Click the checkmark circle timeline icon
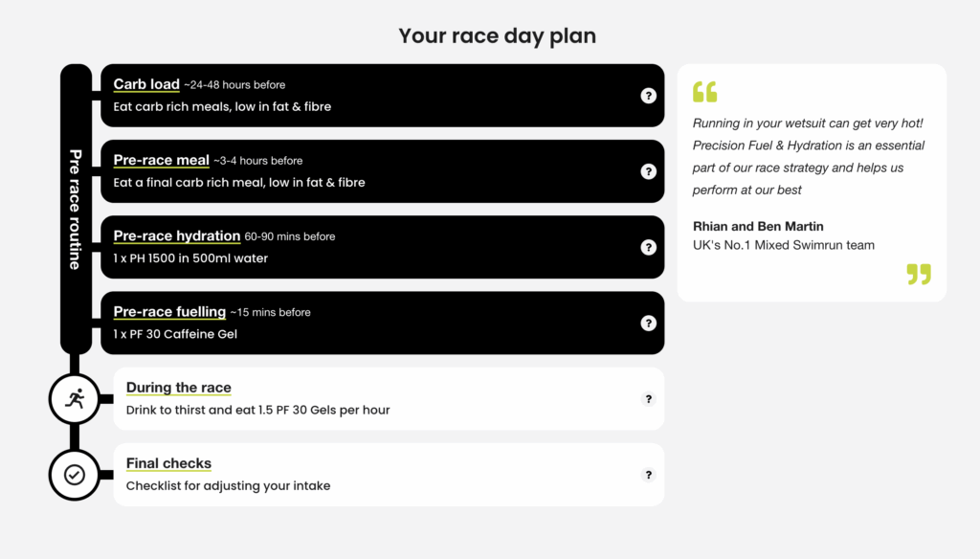This screenshot has height=559, width=980. coord(75,475)
